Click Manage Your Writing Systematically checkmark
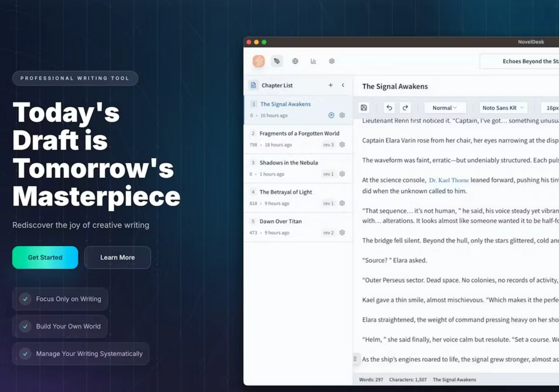 tap(25, 354)
